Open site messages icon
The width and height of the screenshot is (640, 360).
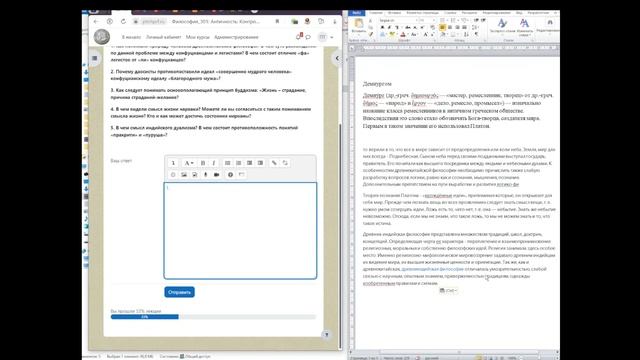[x=308, y=37]
